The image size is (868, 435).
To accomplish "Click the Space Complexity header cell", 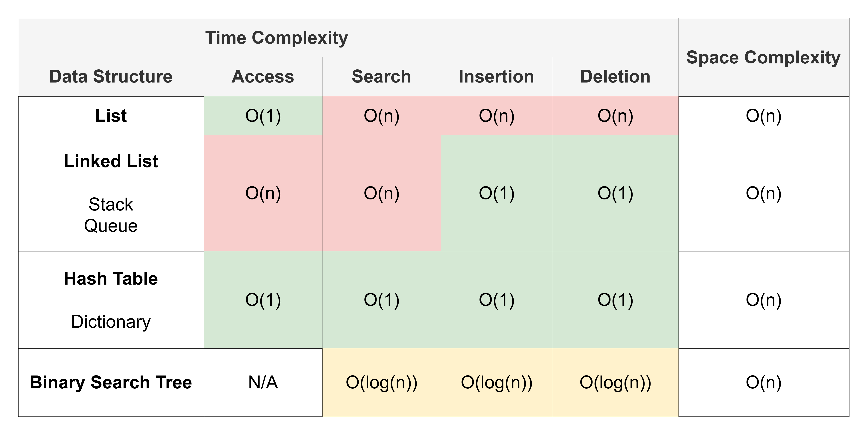I will point(763,57).
